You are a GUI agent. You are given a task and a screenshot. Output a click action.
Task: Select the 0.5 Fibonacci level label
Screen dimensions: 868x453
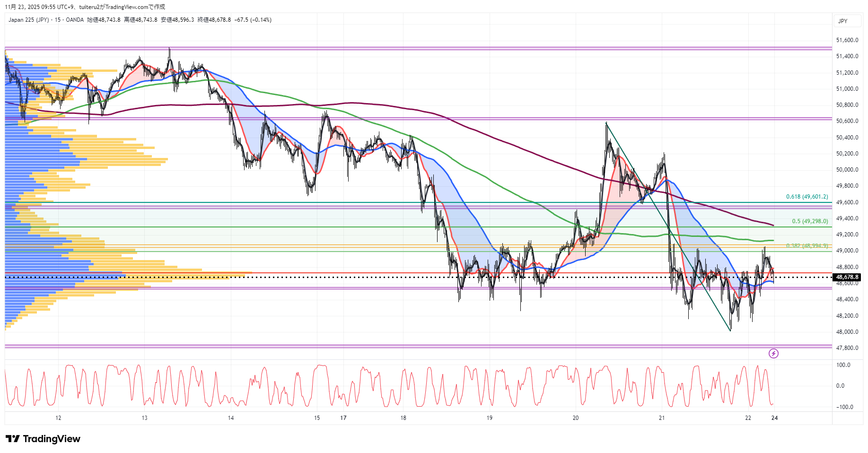[x=810, y=221]
